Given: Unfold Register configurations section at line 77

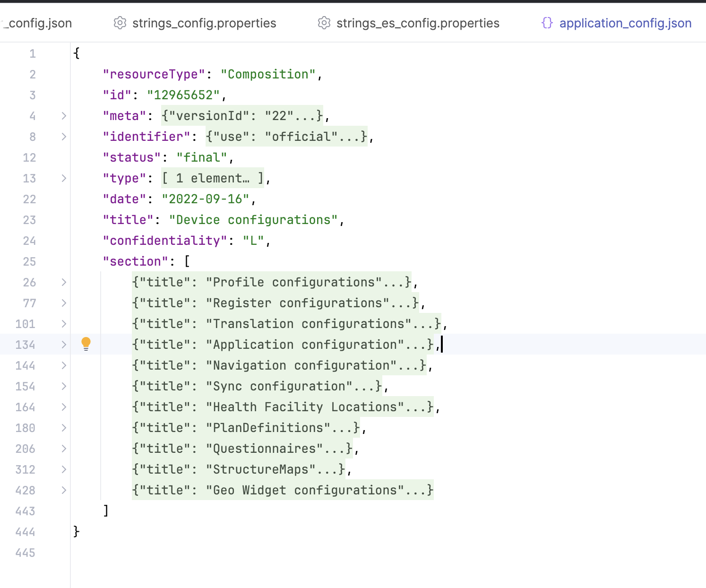Looking at the screenshot, I should (64, 303).
